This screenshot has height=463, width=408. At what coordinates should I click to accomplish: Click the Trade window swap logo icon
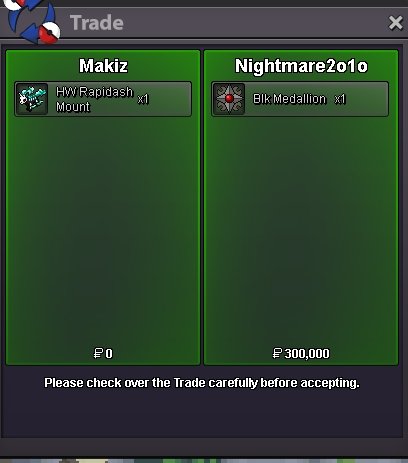[x=33, y=21]
